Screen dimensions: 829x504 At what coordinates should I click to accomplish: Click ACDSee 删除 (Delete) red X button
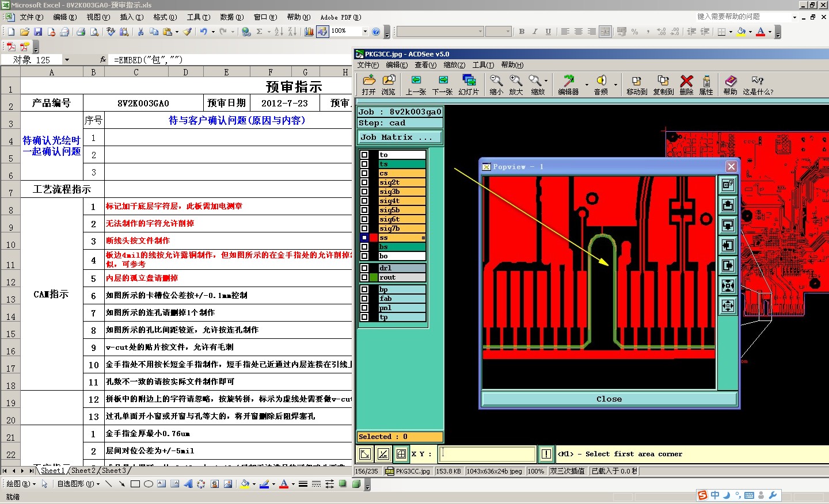coord(686,85)
